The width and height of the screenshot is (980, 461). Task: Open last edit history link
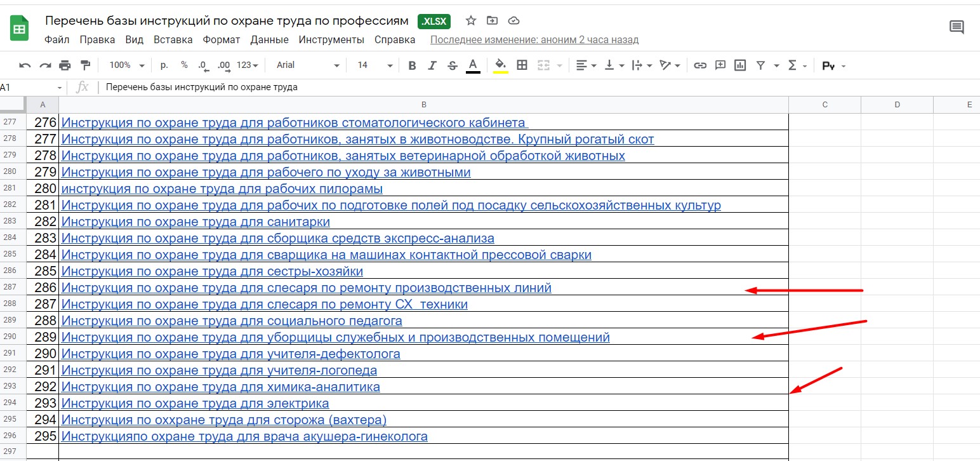click(x=534, y=39)
